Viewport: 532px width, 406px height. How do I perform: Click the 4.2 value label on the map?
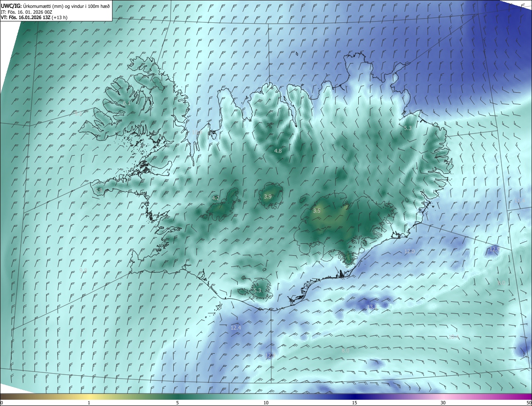[216, 198]
